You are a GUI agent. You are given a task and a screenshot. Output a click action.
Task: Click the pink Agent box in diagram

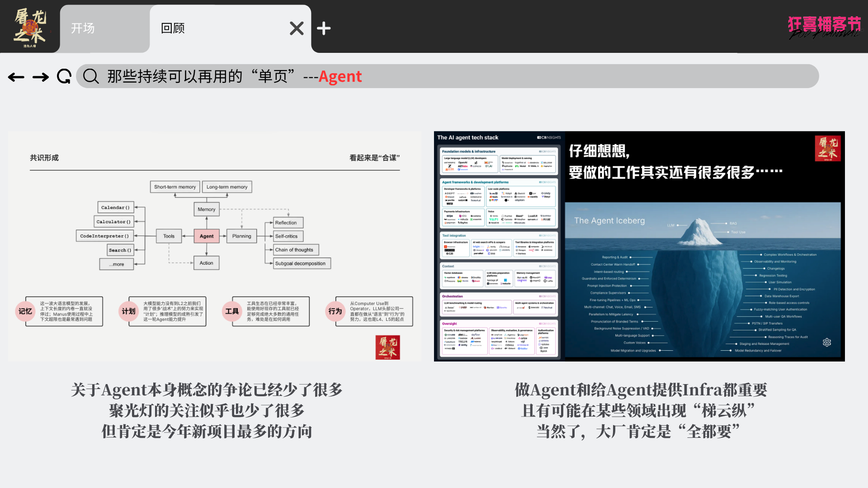pyautogui.click(x=207, y=236)
